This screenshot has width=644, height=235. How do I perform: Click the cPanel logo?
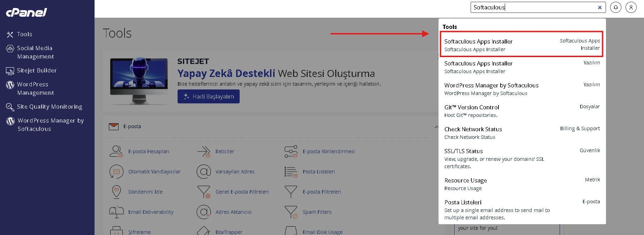point(27,13)
